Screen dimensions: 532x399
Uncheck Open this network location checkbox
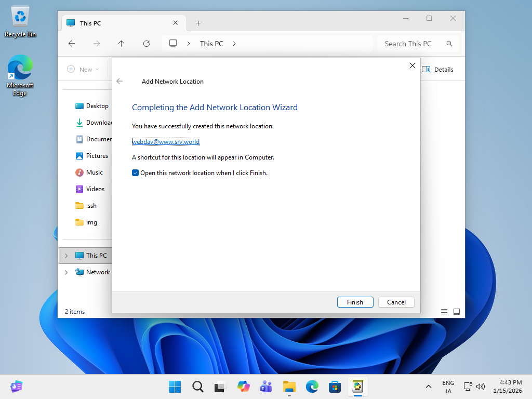(x=136, y=173)
